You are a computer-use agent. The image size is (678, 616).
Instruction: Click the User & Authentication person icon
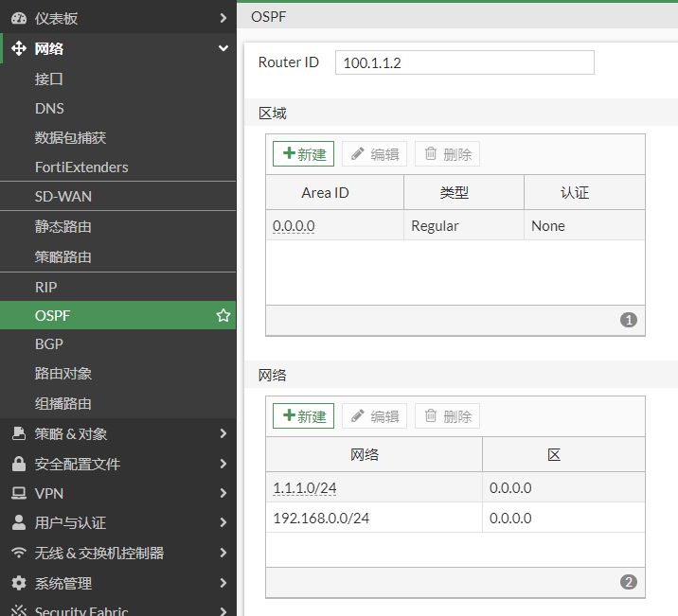tap(18, 523)
